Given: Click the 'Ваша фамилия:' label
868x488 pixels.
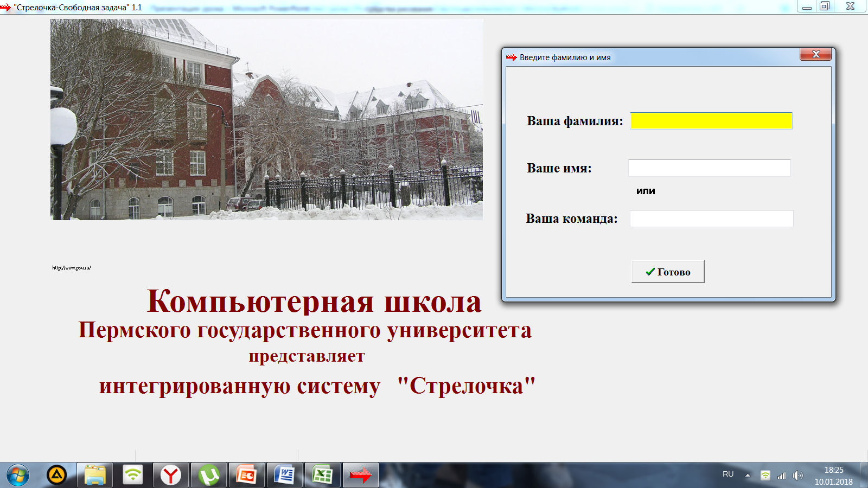Looking at the screenshot, I should click(x=575, y=121).
